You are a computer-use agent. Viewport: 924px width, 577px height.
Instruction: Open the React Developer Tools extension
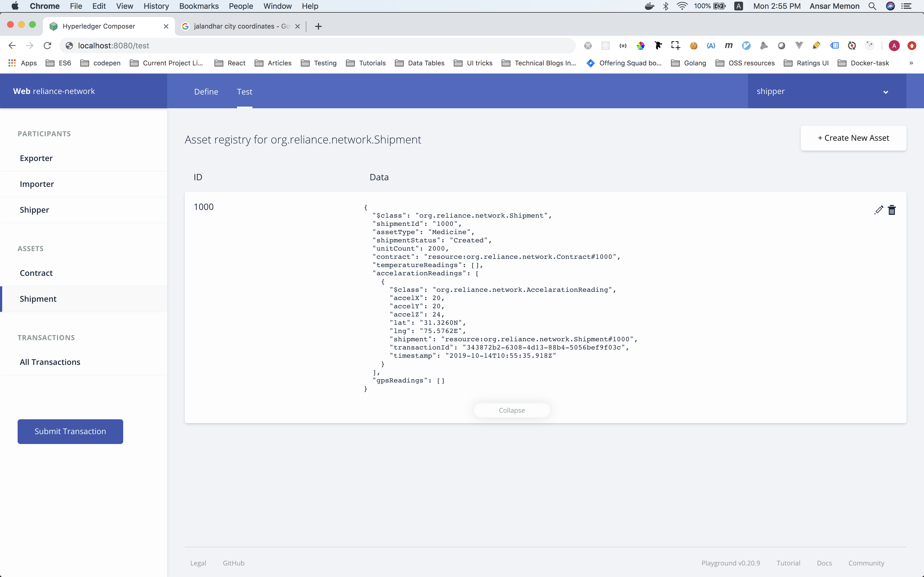(x=605, y=45)
